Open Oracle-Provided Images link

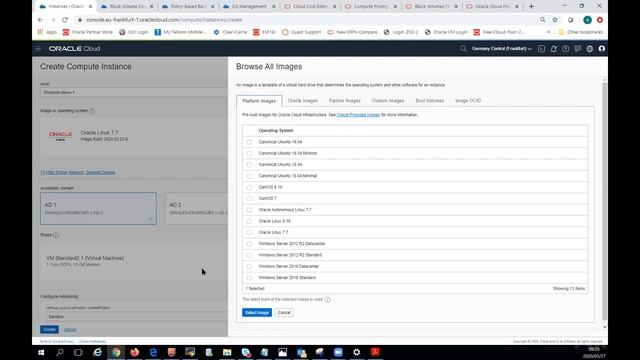click(358, 115)
